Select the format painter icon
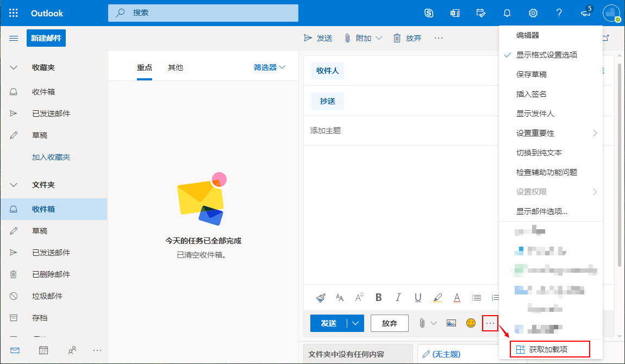The height and width of the screenshot is (364, 625). (x=321, y=298)
